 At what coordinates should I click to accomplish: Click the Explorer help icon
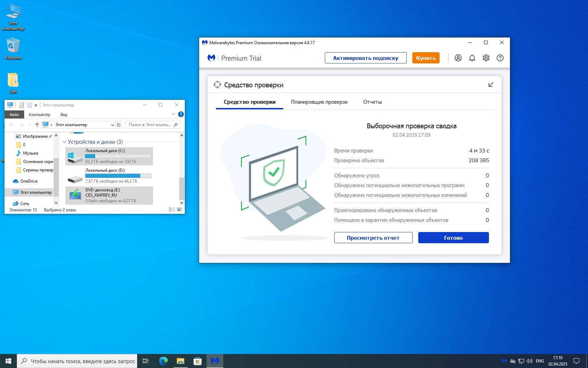[181, 114]
